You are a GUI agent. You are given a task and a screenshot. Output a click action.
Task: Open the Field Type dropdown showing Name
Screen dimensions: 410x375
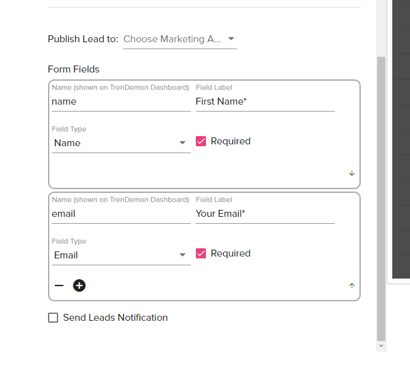[x=121, y=143]
